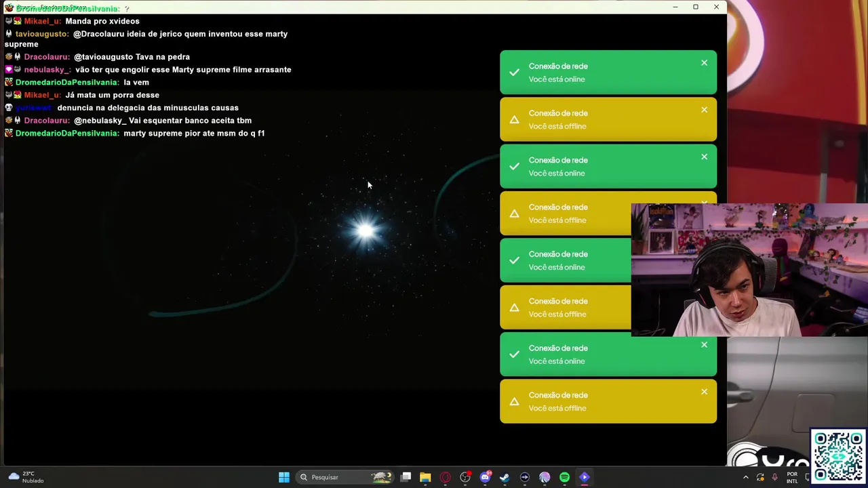Image resolution: width=868 pixels, height=488 pixels.
Task: Click the nebulasky_ username in chat
Action: (x=47, y=70)
